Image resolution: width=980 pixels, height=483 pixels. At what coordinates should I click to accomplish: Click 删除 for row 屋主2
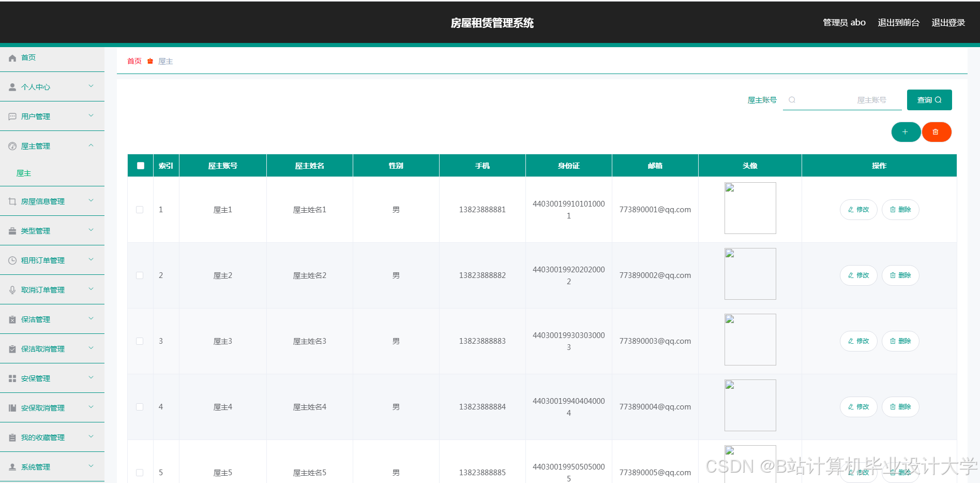click(x=900, y=275)
